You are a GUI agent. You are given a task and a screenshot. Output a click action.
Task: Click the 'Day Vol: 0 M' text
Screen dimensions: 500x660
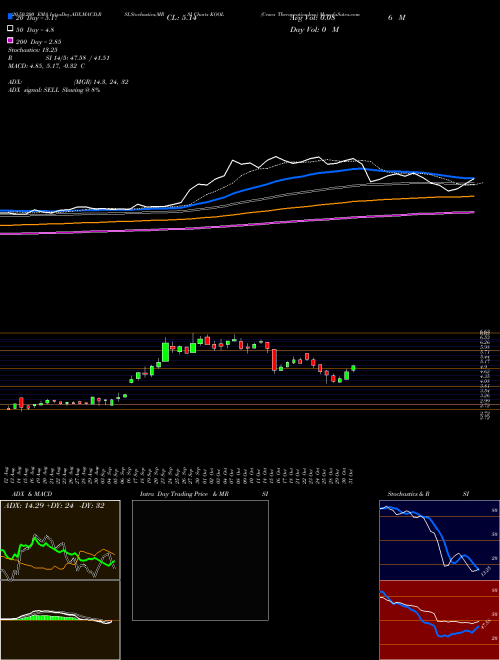pyautogui.click(x=314, y=30)
